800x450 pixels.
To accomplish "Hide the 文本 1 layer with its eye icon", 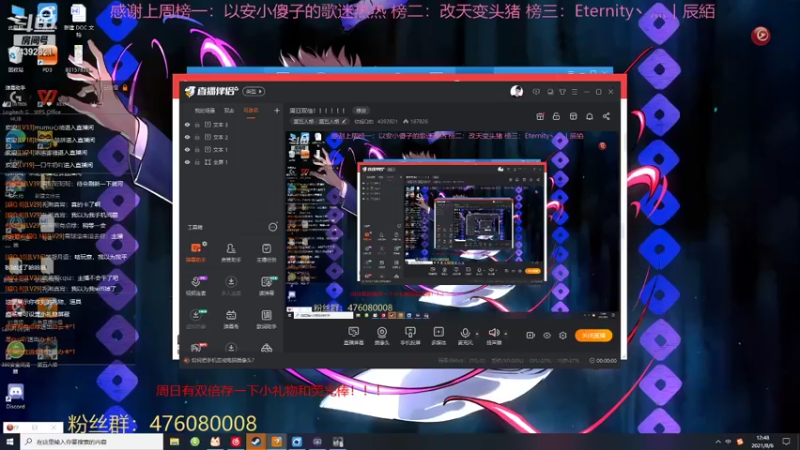I will pyautogui.click(x=187, y=149).
